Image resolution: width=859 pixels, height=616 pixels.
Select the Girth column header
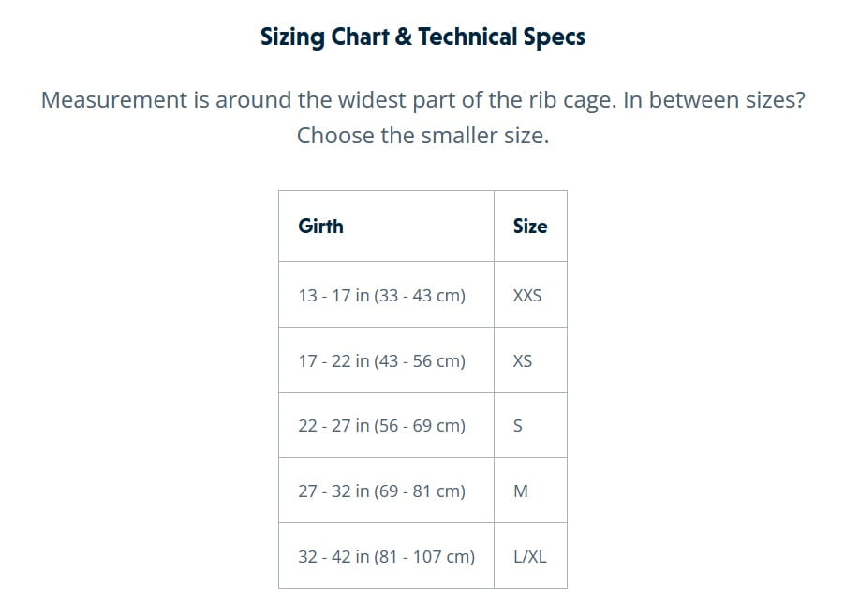pos(320,227)
